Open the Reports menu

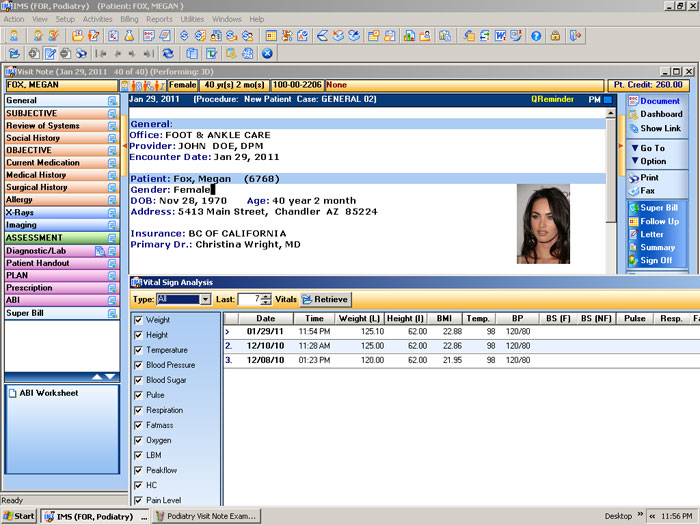coord(159,19)
